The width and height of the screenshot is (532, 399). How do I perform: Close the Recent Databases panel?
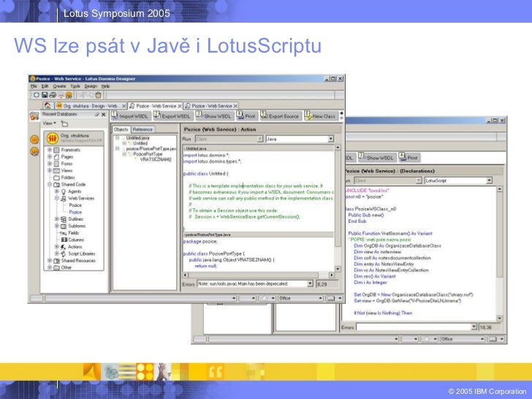104,115
